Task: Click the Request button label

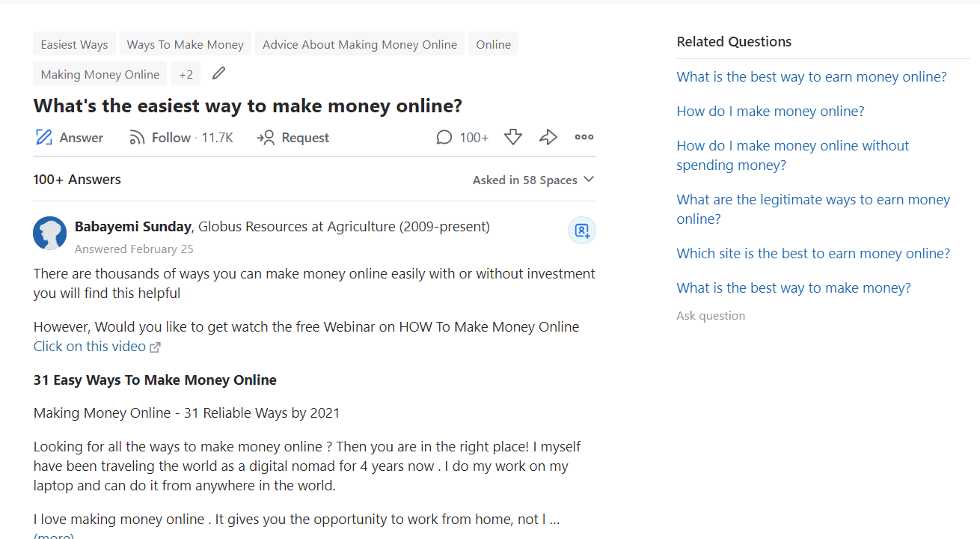Action: pos(305,138)
